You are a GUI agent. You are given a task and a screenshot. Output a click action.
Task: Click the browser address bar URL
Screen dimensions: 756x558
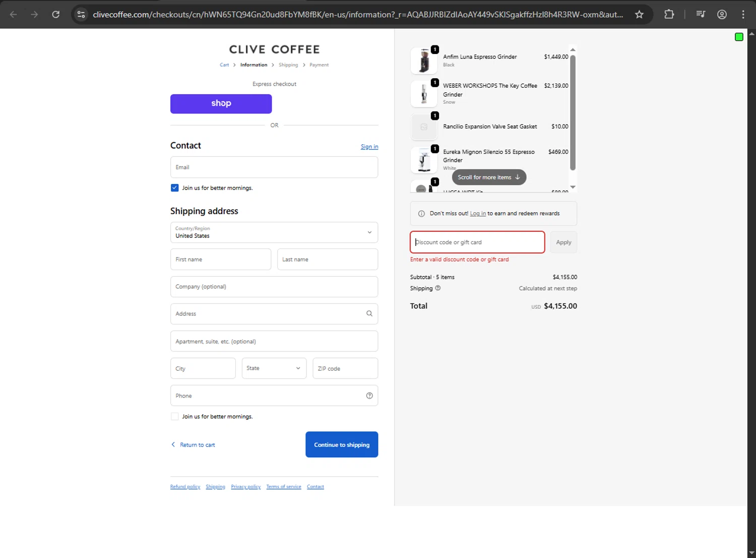click(x=358, y=15)
